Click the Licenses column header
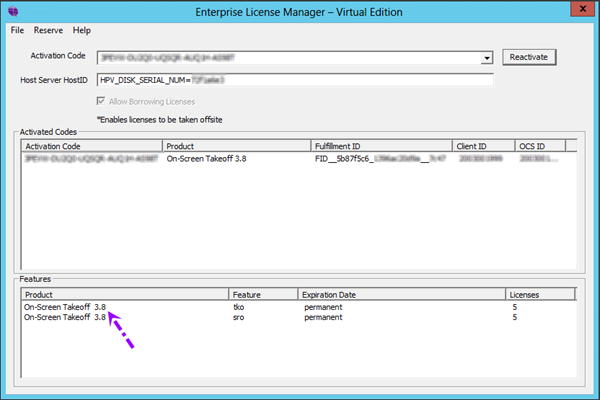This screenshot has width=600, height=400. tap(540, 295)
